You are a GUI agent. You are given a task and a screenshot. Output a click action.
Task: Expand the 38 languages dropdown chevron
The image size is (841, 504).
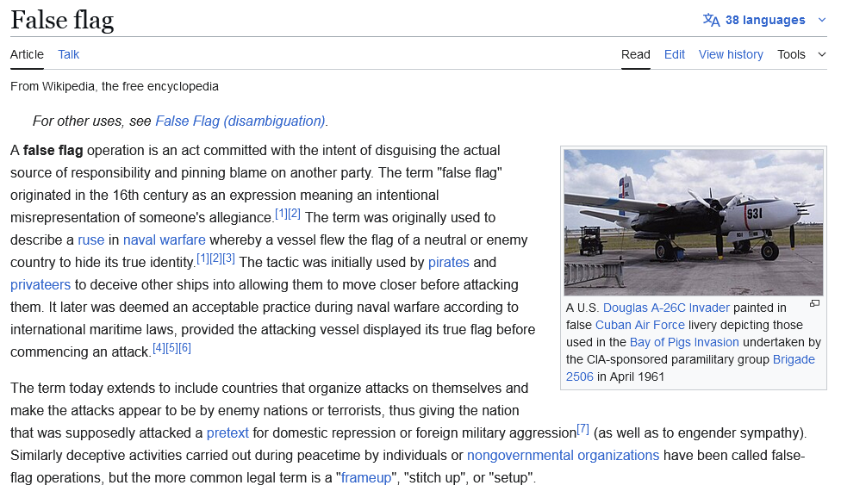(x=822, y=20)
